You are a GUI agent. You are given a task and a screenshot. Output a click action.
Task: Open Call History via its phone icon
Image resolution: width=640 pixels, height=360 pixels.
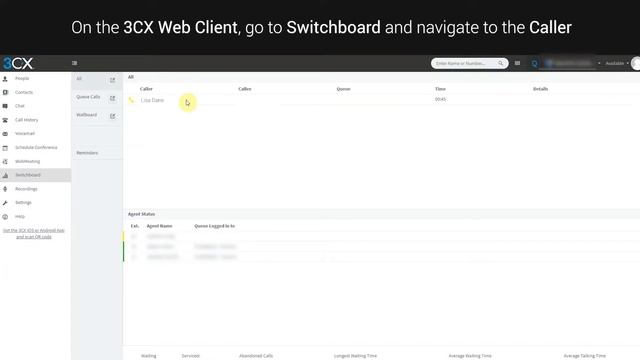click(5, 120)
